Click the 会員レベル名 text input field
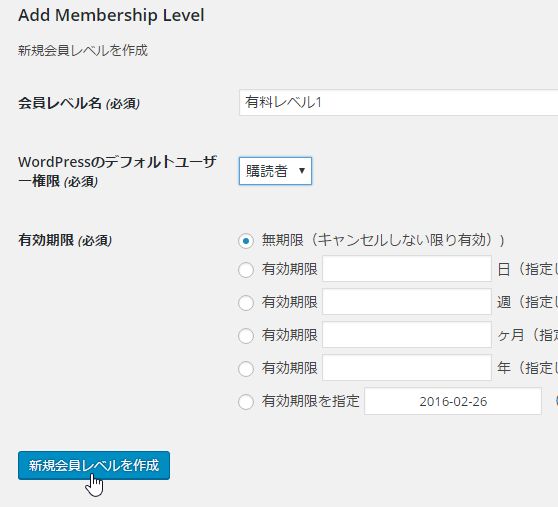This screenshot has width=558, height=507. 399,103
